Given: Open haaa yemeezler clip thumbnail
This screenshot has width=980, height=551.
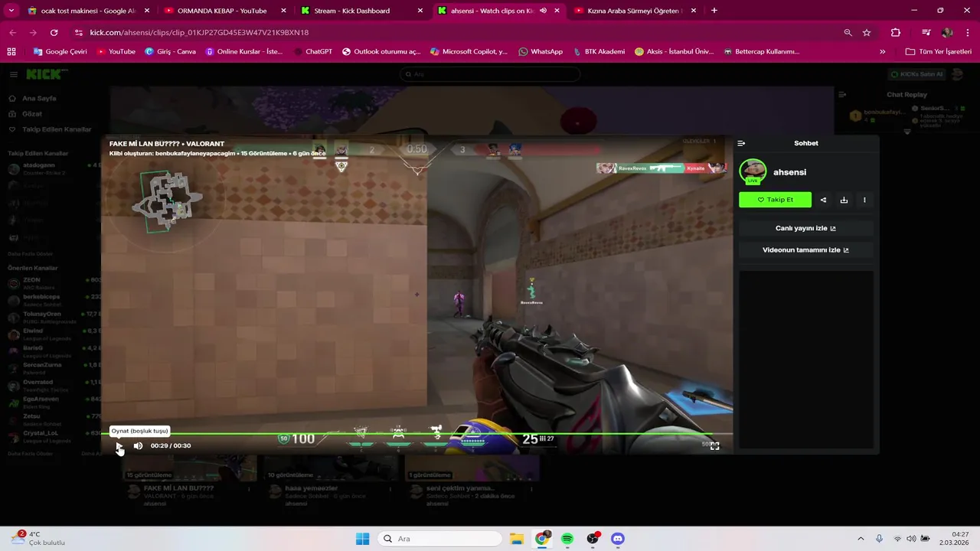Looking at the screenshot, I should (329, 468).
